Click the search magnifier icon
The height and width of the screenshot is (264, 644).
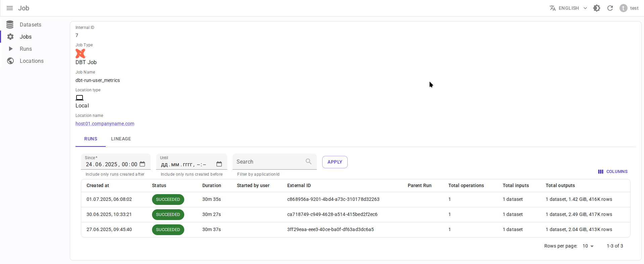coord(308,162)
